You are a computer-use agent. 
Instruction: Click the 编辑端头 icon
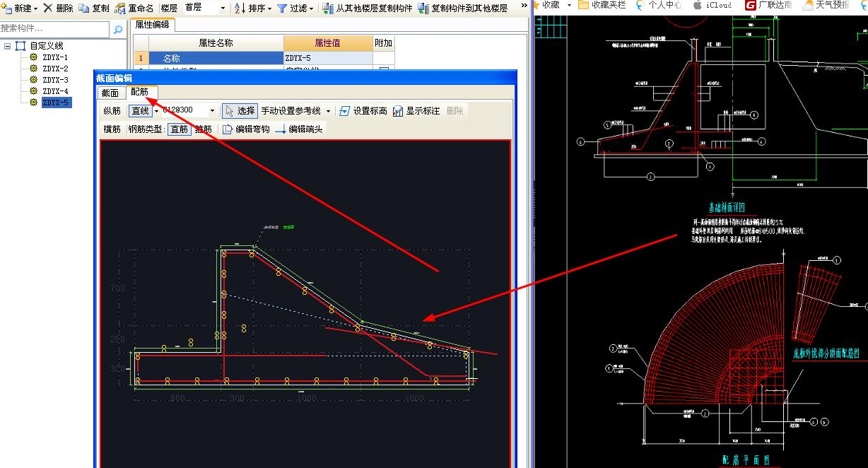coord(280,129)
